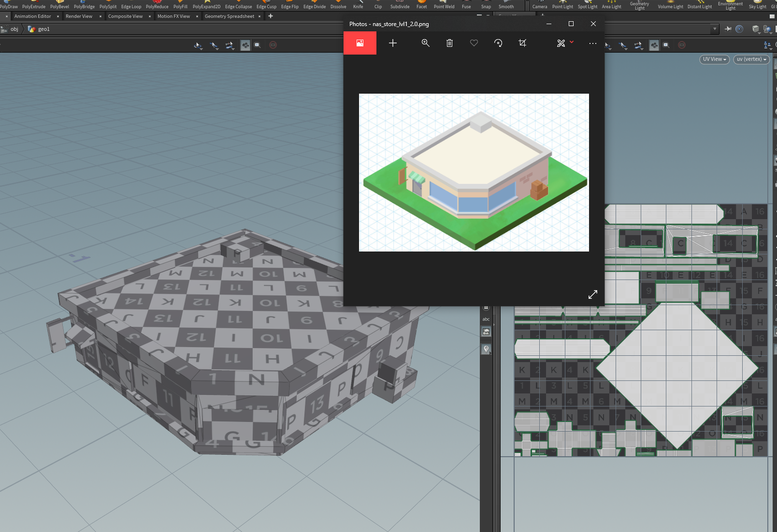Choose the PolyReduce shelf tool
This screenshot has width=777, height=532.
click(157, 5)
